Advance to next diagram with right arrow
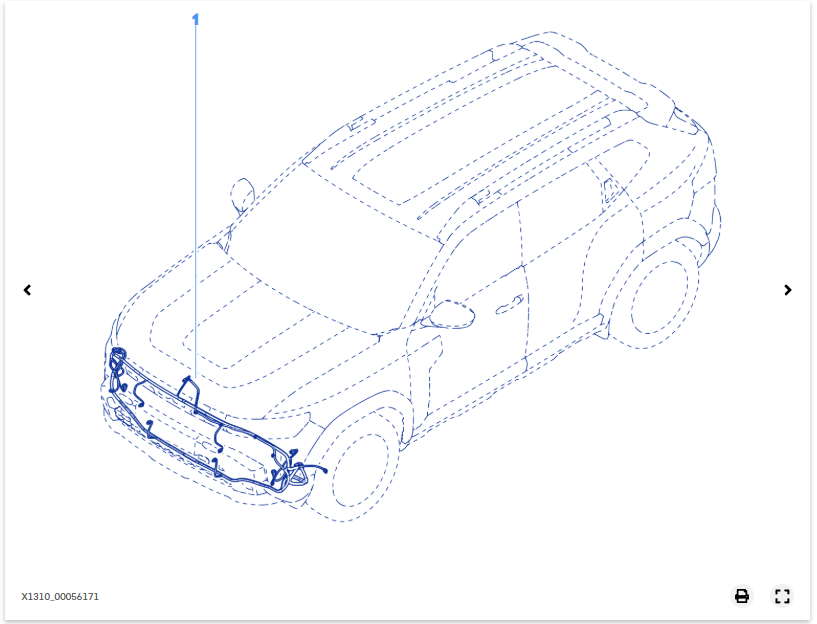Screen dimensions: 817x624 788,290
